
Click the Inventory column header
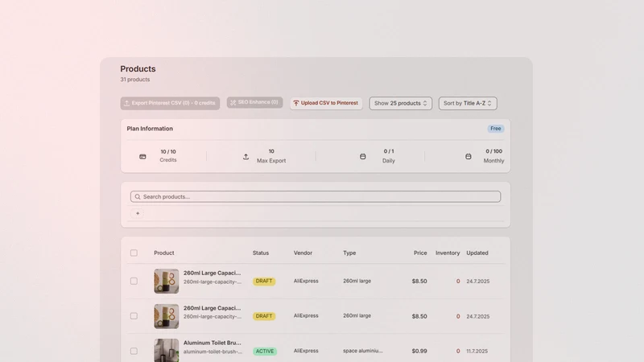pyautogui.click(x=448, y=253)
